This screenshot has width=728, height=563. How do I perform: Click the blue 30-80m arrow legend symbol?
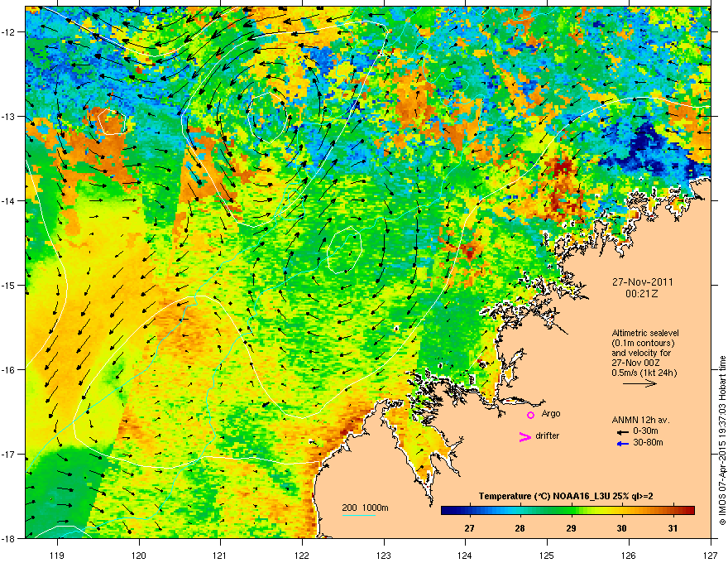click(623, 444)
